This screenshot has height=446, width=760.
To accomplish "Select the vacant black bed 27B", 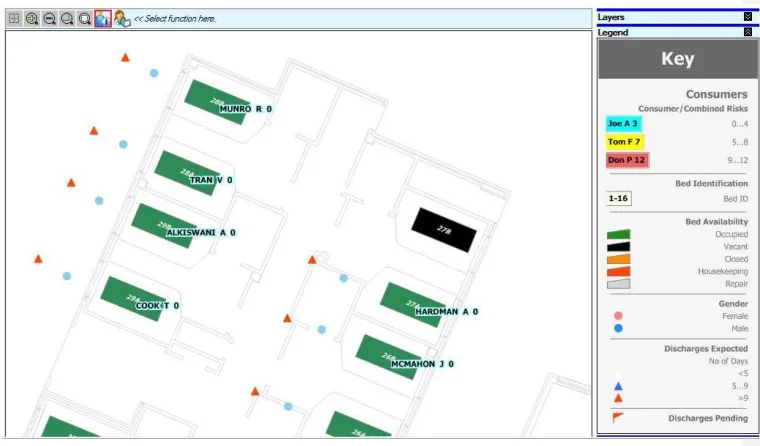I will 444,230.
